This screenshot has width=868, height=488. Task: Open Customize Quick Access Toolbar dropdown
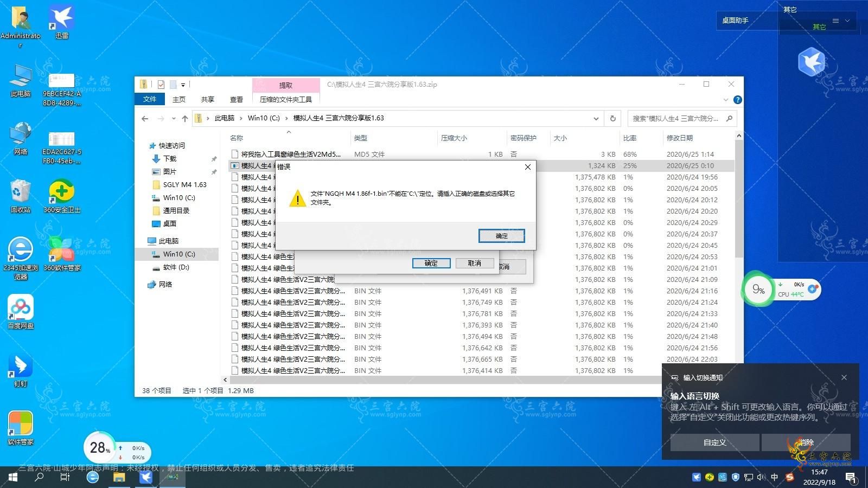point(183,85)
